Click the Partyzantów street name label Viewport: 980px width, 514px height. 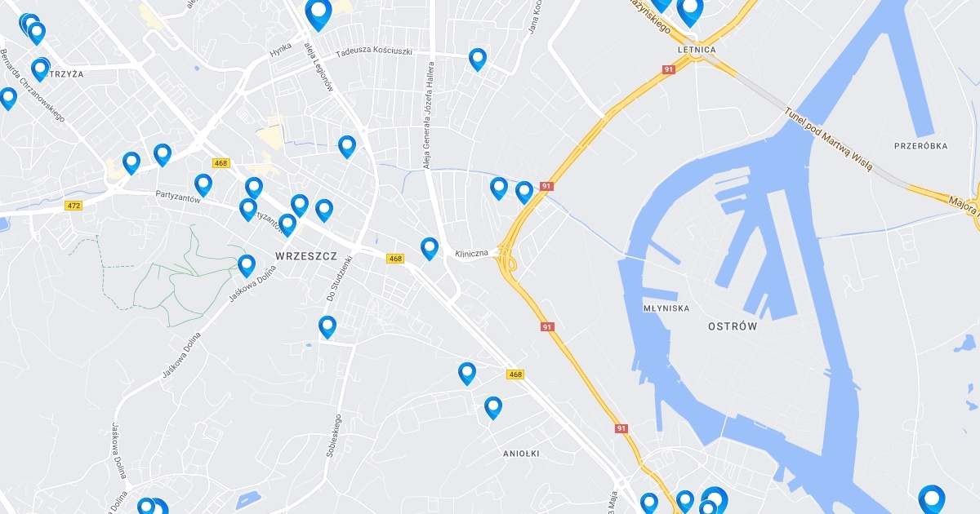click(x=178, y=196)
